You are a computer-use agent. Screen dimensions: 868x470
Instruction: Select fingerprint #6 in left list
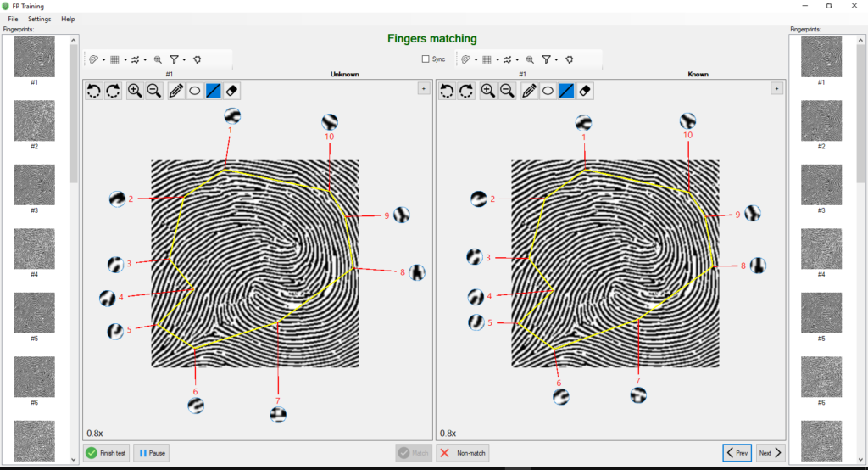pos(34,377)
